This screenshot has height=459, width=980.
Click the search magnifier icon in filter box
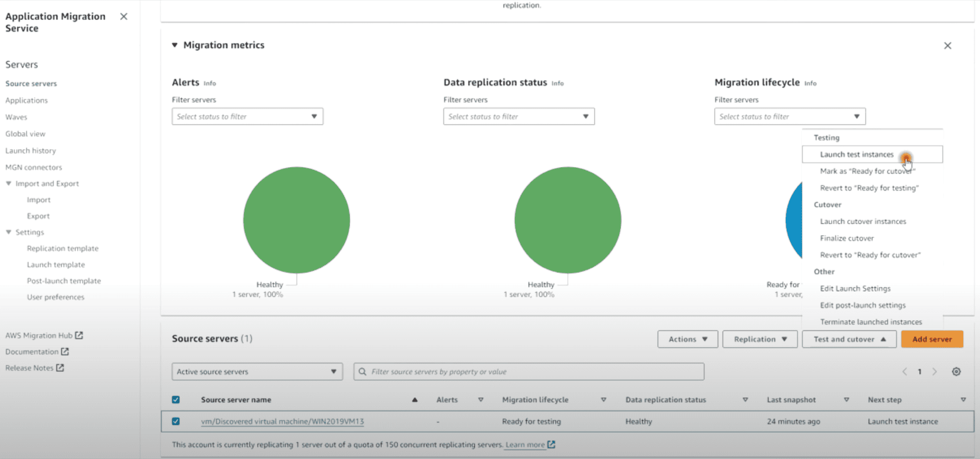click(x=362, y=372)
